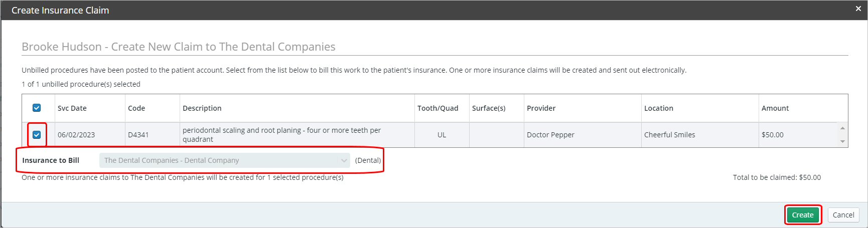Click the Tooth/Quad column header
Screen dimensions: 868x228
(x=438, y=108)
